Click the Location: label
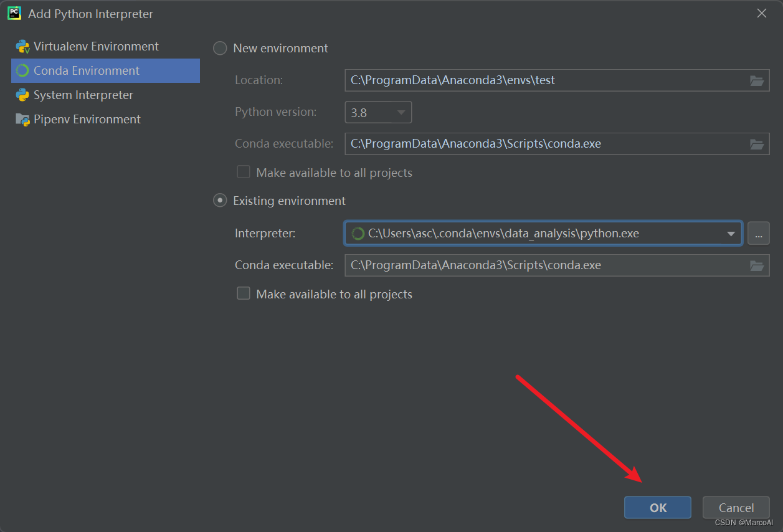The height and width of the screenshot is (532, 783). coord(259,80)
